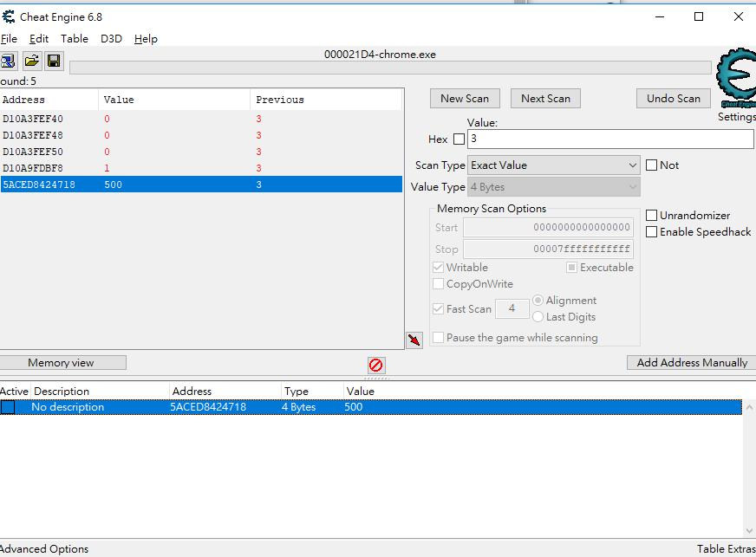The image size is (756, 557).
Task: Open the Help menu
Action: tap(146, 38)
